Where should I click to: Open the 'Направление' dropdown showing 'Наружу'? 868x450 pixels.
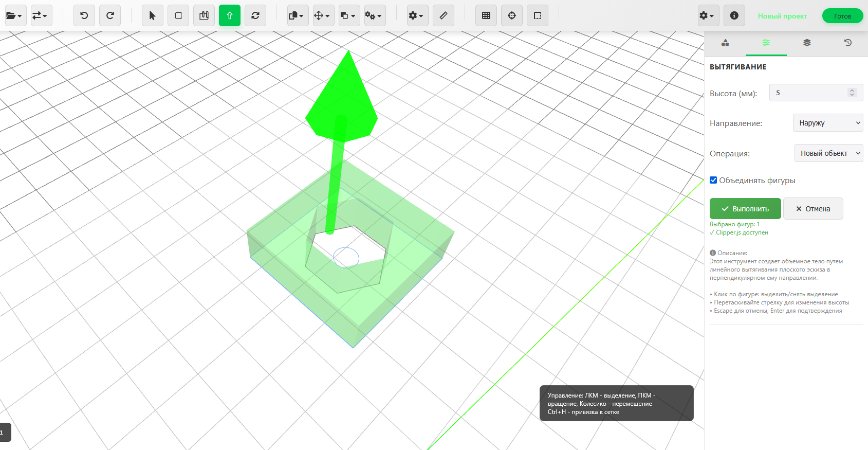click(828, 123)
